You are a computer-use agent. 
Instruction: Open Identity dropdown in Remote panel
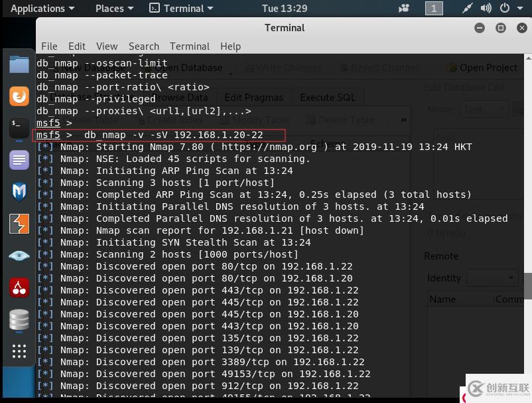pyautogui.click(x=492, y=278)
